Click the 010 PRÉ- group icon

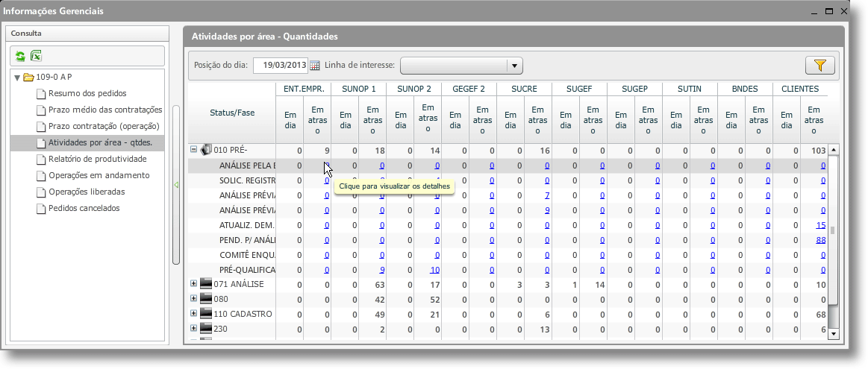click(x=205, y=149)
